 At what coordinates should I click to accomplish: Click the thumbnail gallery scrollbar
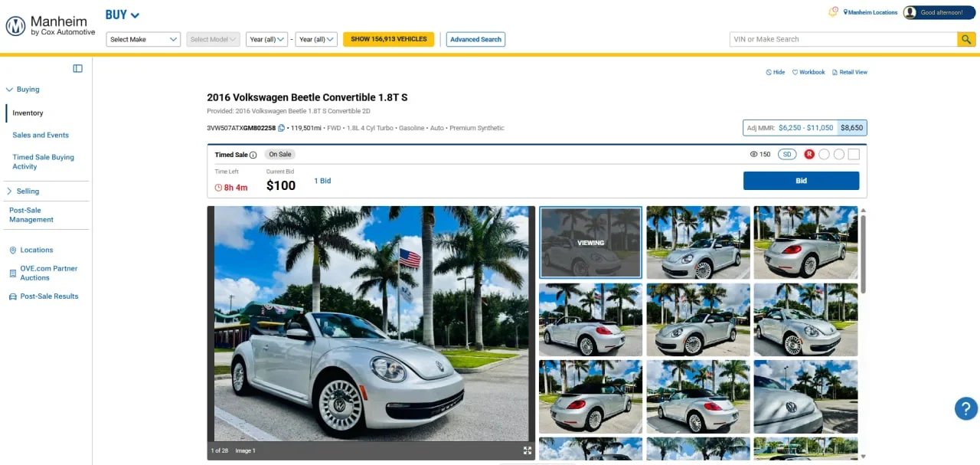864,254
